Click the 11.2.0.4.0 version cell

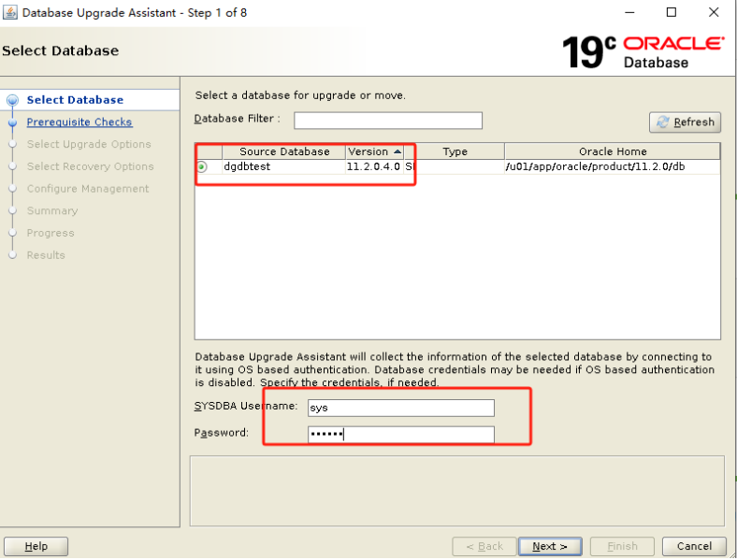click(x=374, y=166)
